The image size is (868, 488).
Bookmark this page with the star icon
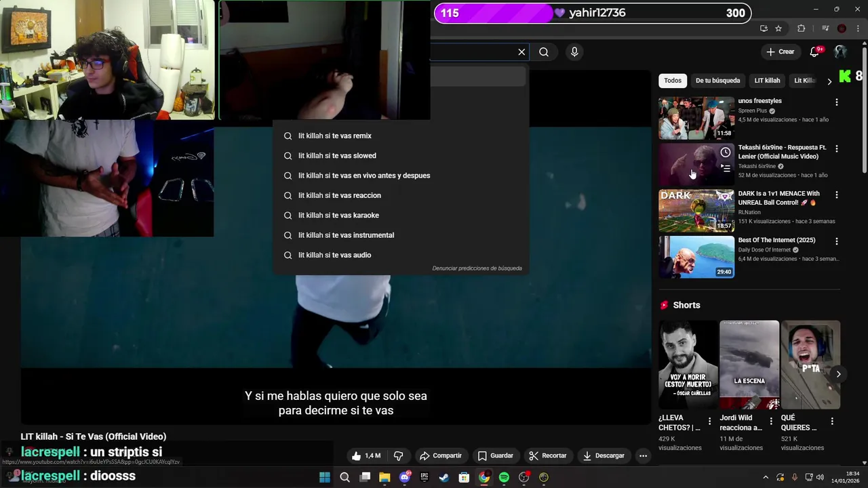coord(778,28)
